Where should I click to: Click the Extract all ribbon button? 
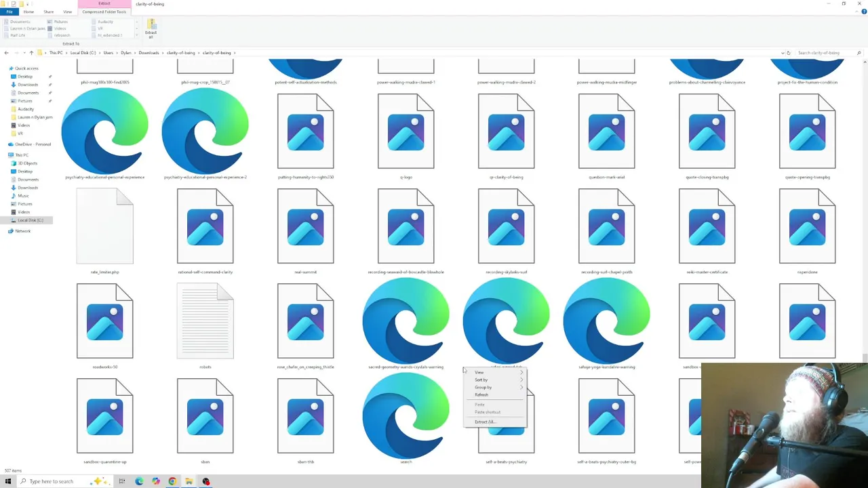[151, 28]
